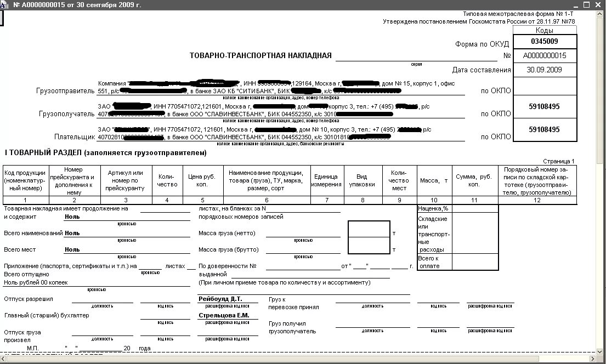This screenshot has width=606, height=364.
Task: Click the vertical scrollbar up arrow
Action: point(599,14)
